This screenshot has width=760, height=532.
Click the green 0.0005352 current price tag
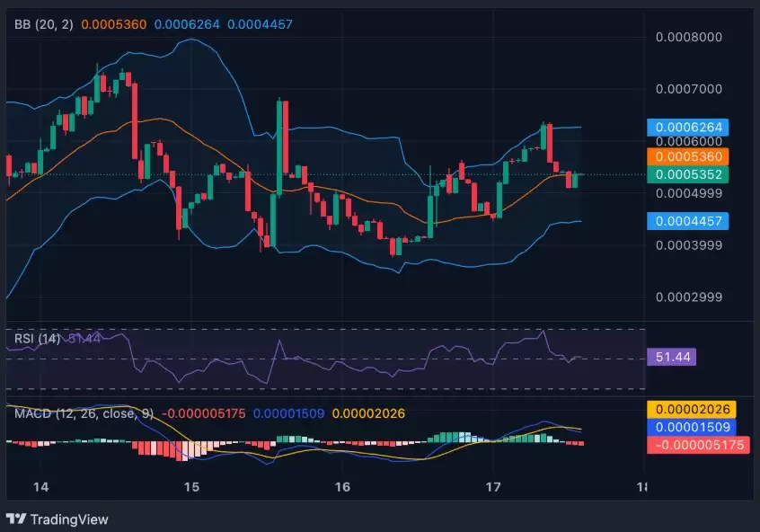(x=686, y=174)
